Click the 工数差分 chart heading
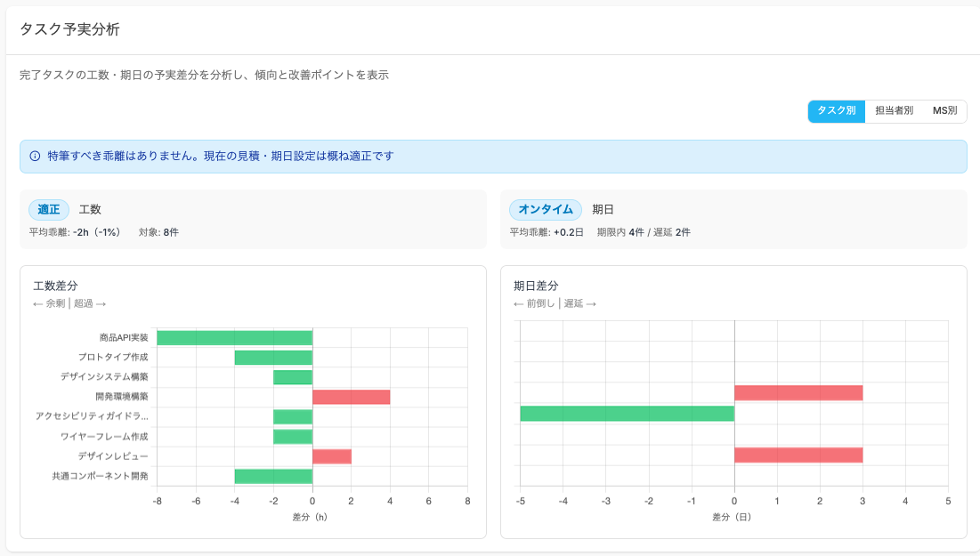 point(53,286)
